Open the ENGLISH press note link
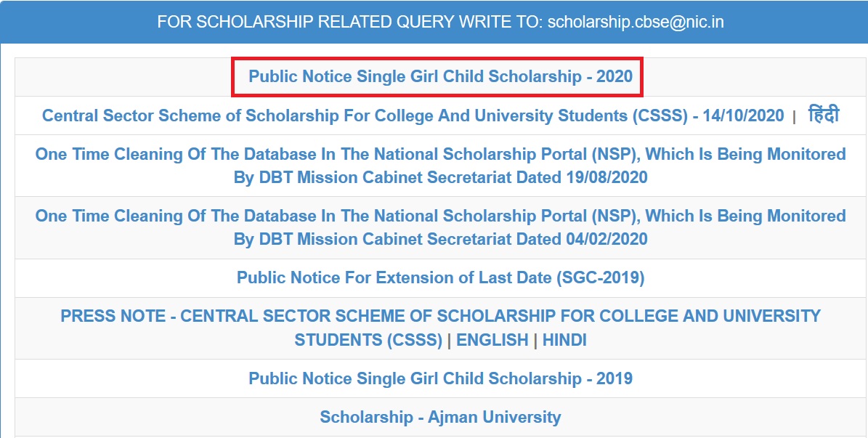868x438 pixels. click(x=492, y=339)
